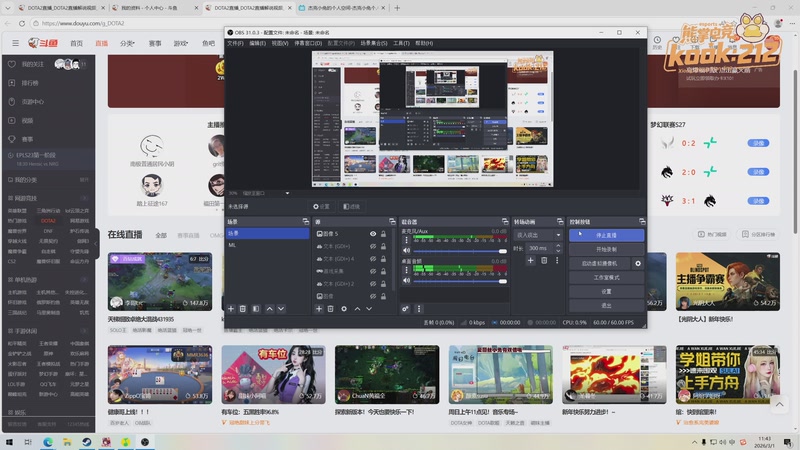Add a scene transition with plus icon
The width and height of the screenshot is (800, 450).
[531, 260]
